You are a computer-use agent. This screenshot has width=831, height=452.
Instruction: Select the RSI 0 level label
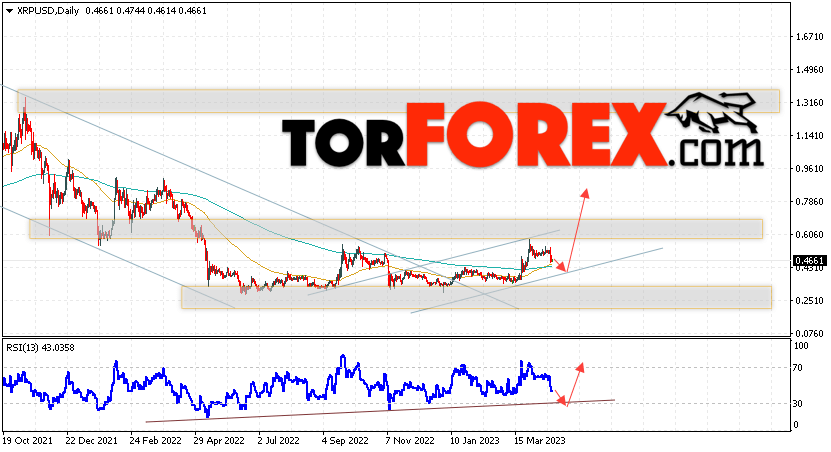(x=797, y=424)
